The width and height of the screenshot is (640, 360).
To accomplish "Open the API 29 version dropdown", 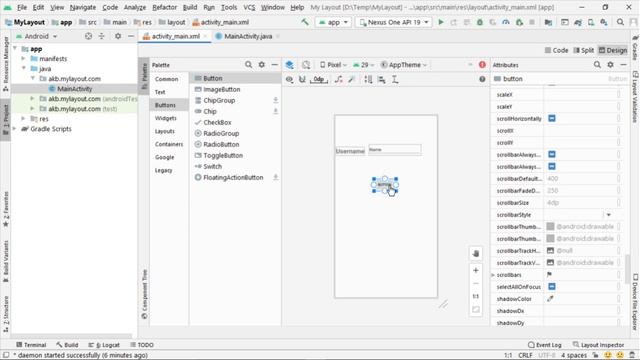I will 363,65.
